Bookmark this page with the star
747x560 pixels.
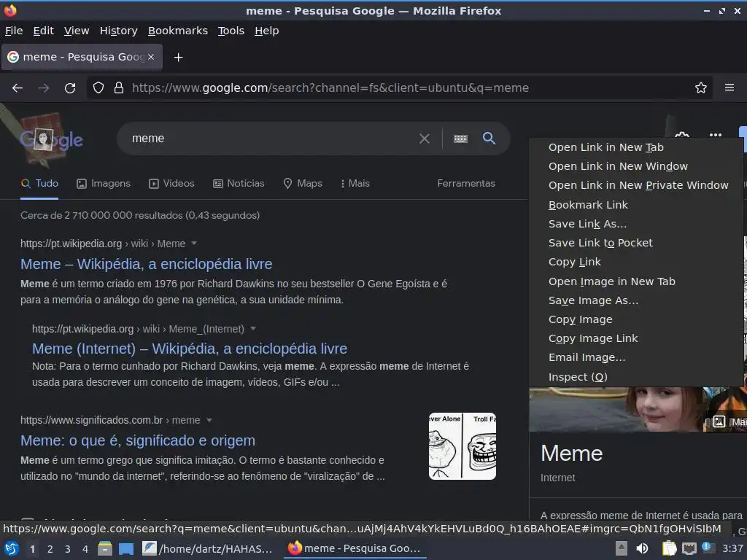click(700, 87)
